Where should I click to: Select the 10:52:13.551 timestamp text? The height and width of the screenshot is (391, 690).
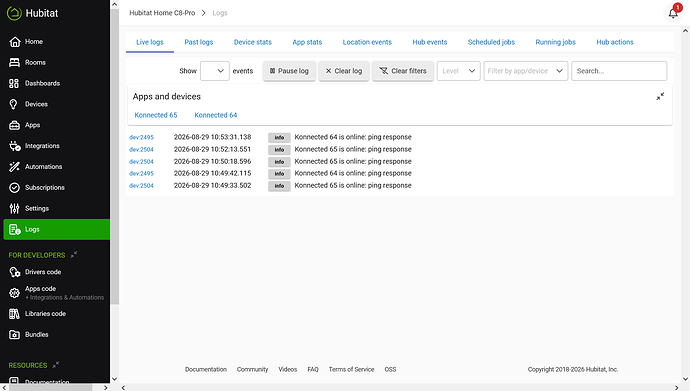212,150
